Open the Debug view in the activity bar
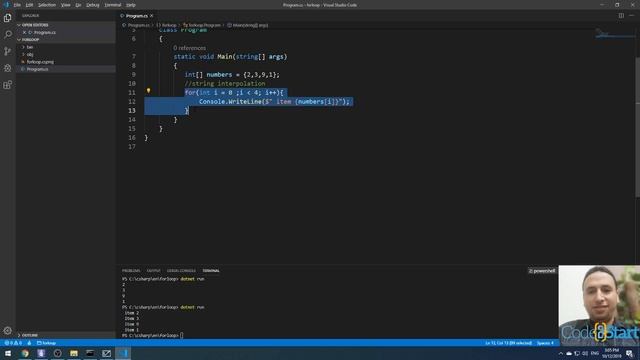The width and height of the screenshot is (640, 360). [x=7, y=68]
